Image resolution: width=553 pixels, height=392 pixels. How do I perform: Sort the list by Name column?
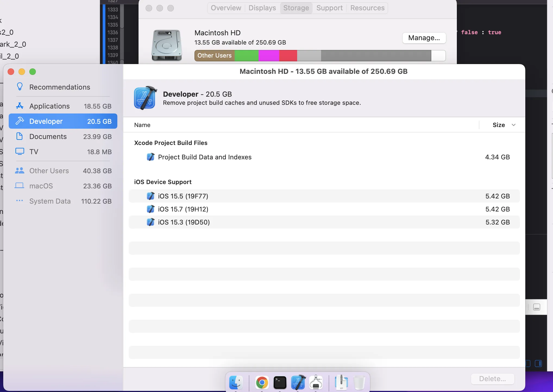(x=142, y=125)
